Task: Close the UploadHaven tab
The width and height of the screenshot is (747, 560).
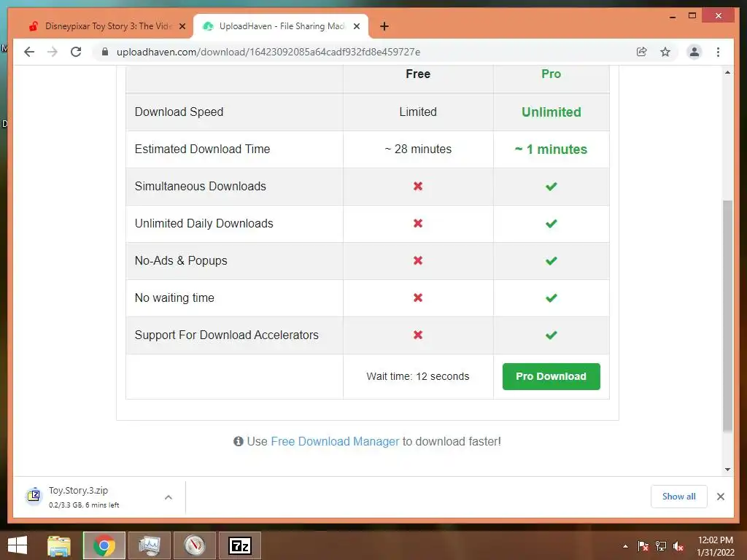Action: [x=356, y=26]
